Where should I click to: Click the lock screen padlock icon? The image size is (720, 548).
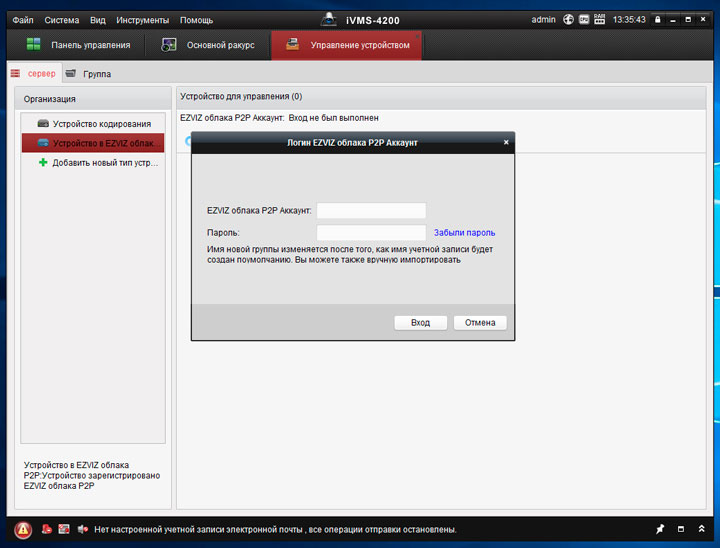[657, 19]
